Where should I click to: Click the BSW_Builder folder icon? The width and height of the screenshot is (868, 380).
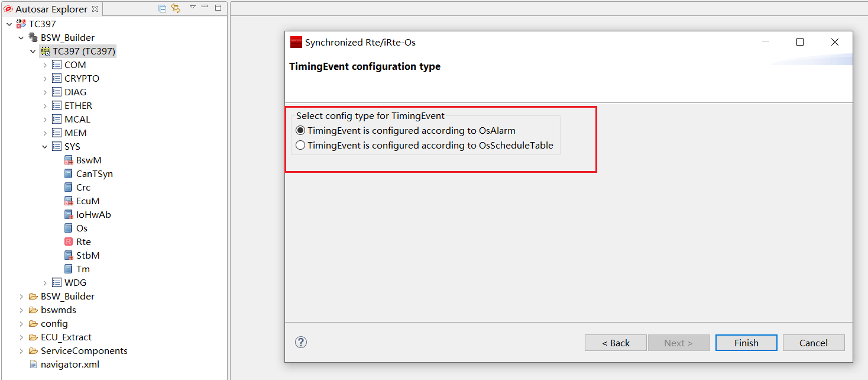33,296
